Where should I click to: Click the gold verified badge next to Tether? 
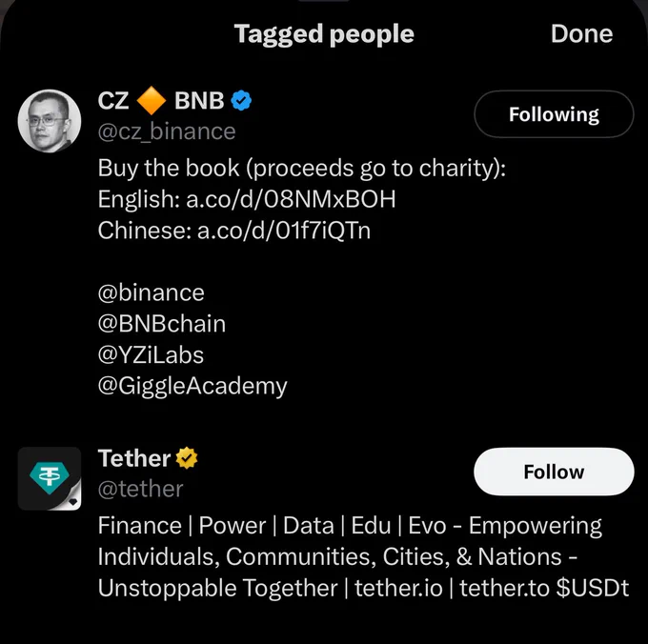click(187, 458)
